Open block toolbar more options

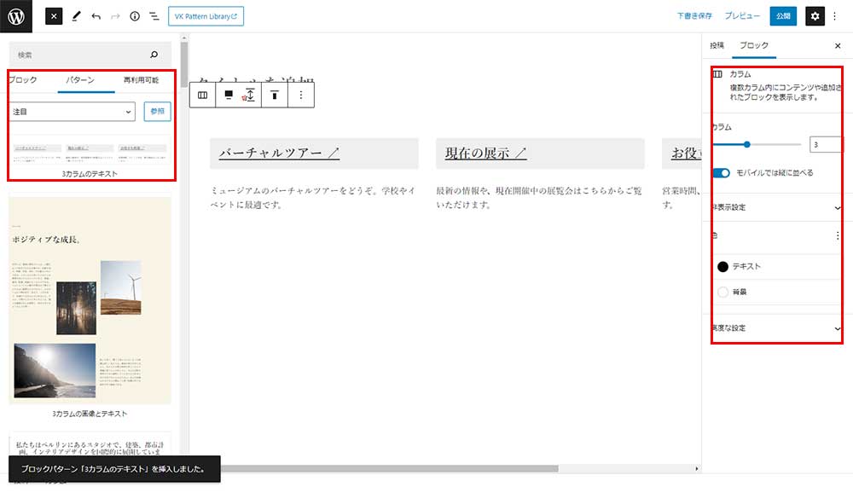(301, 96)
